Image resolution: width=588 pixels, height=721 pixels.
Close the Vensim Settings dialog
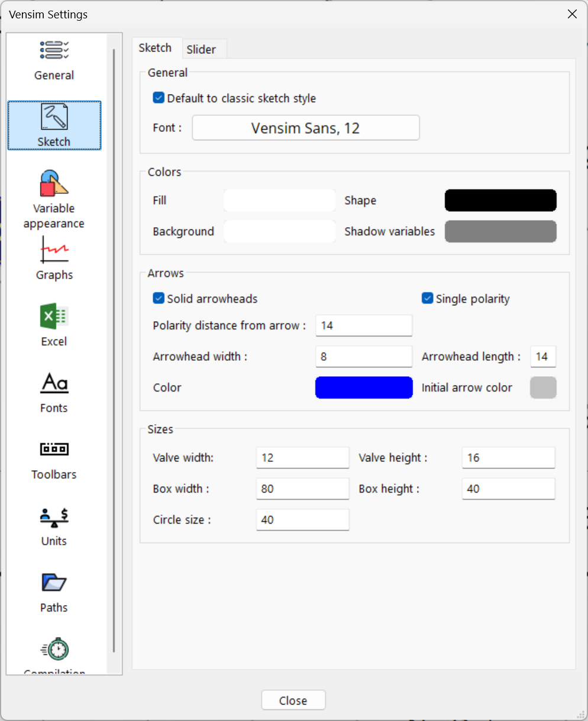(x=293, y=700)
